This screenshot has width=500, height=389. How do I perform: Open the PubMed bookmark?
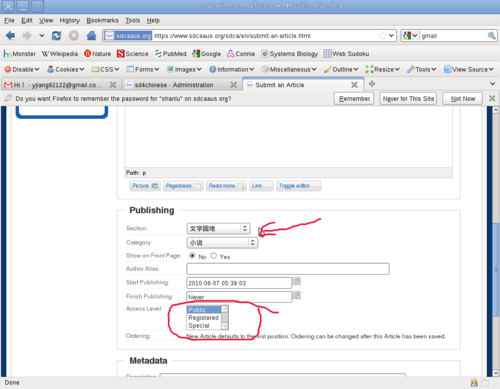pyautogui.click(x=170, y=54)
